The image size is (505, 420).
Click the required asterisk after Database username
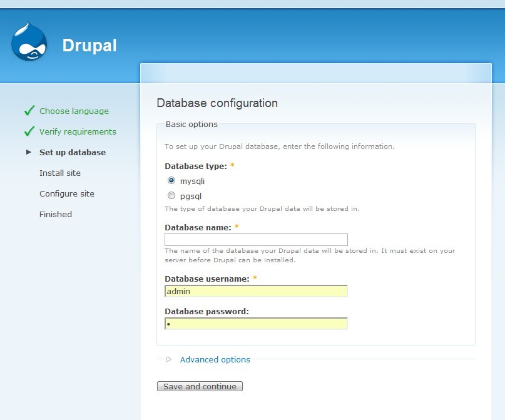[255, 278]
